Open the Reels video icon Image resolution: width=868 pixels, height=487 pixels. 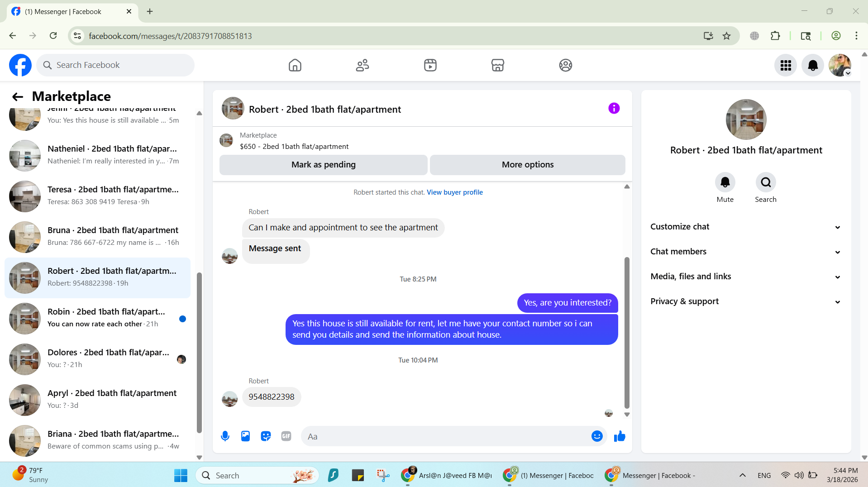pos(430,65)
